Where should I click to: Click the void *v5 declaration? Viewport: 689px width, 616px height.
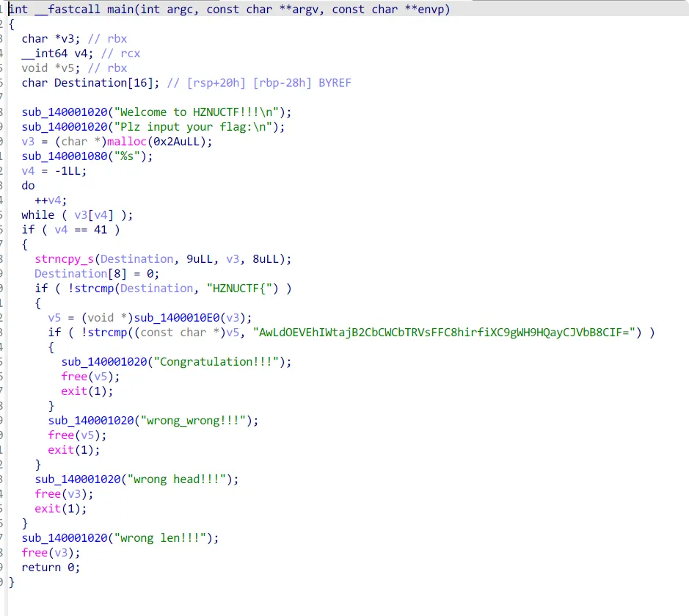click(51, 68)
